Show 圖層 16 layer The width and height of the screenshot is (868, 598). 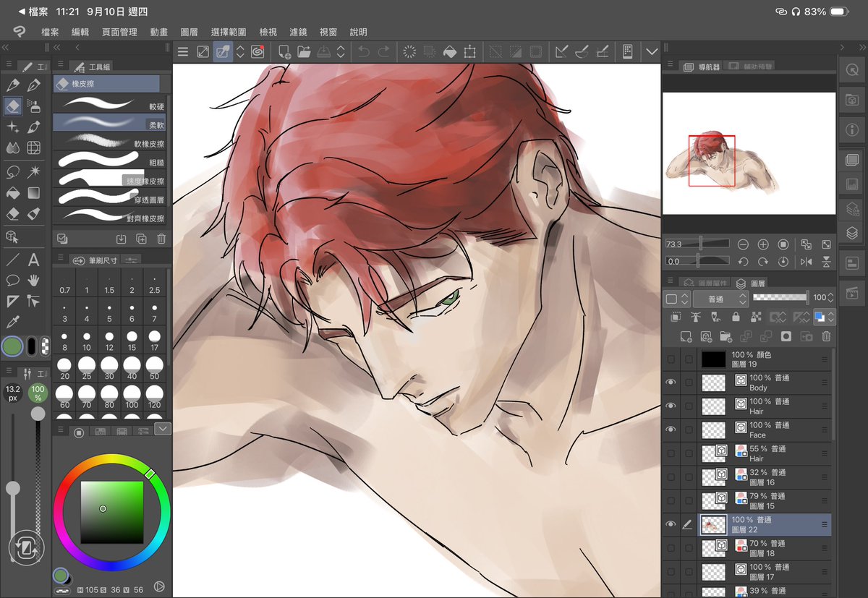coord(671,477)
